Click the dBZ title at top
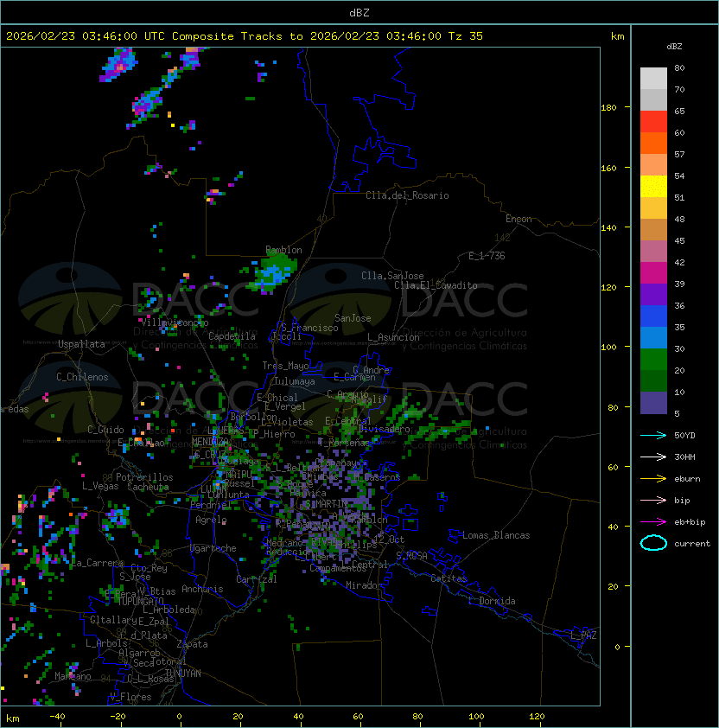 coord(359,12)
